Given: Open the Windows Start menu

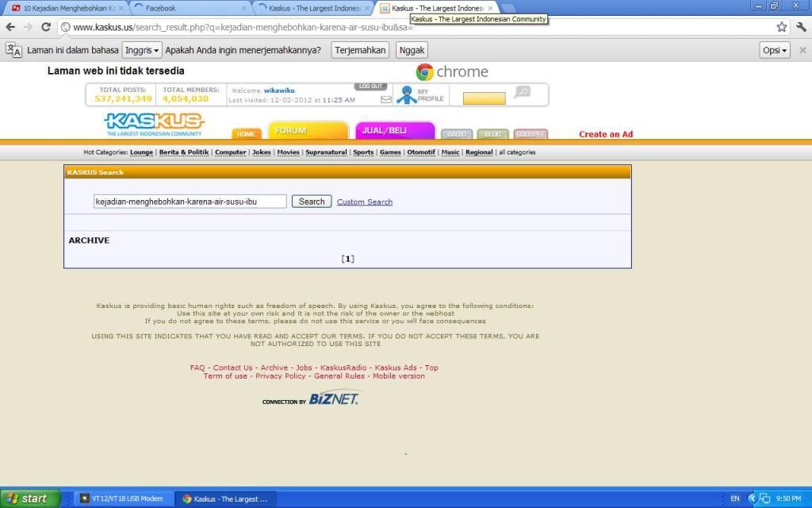Looking at the screenshot, I should [x=30, y=498].
